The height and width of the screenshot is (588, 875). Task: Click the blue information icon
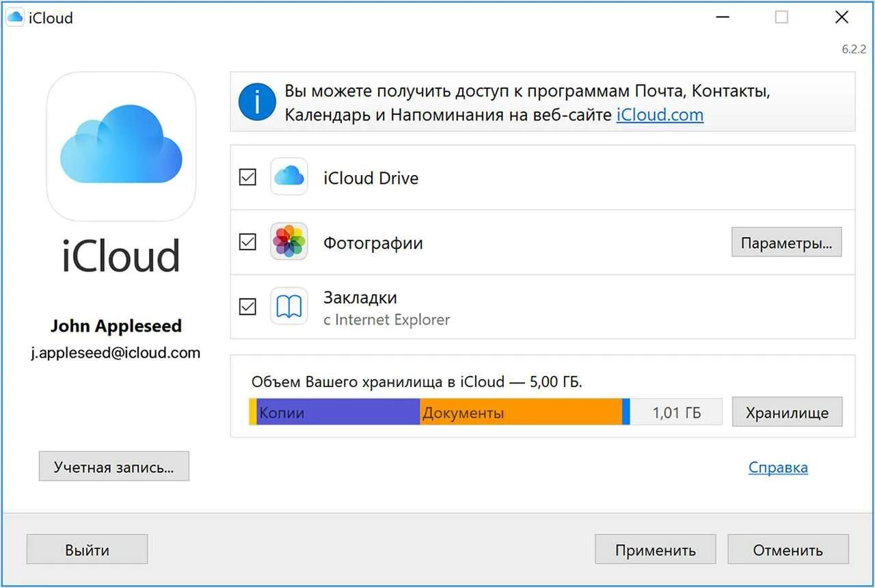pos(257,103)
